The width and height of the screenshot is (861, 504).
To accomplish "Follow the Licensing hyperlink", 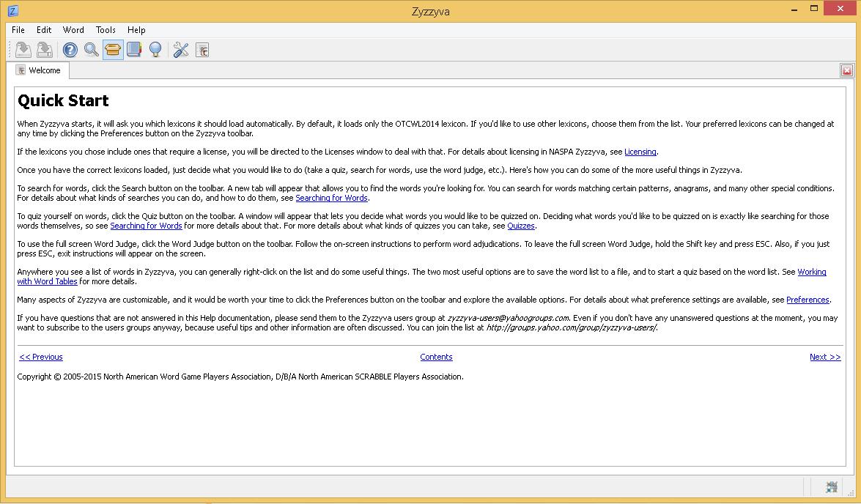I will click(x=640, y=152).
